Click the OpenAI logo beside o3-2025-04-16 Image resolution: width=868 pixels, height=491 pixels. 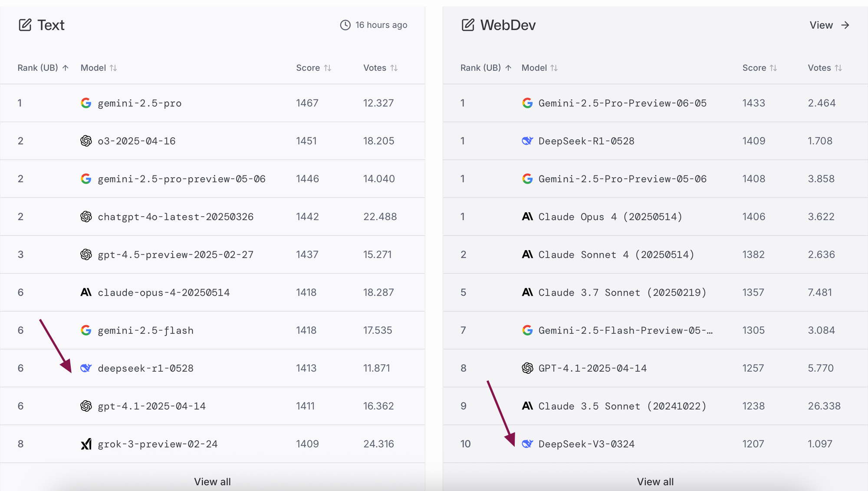pos(86,141)
